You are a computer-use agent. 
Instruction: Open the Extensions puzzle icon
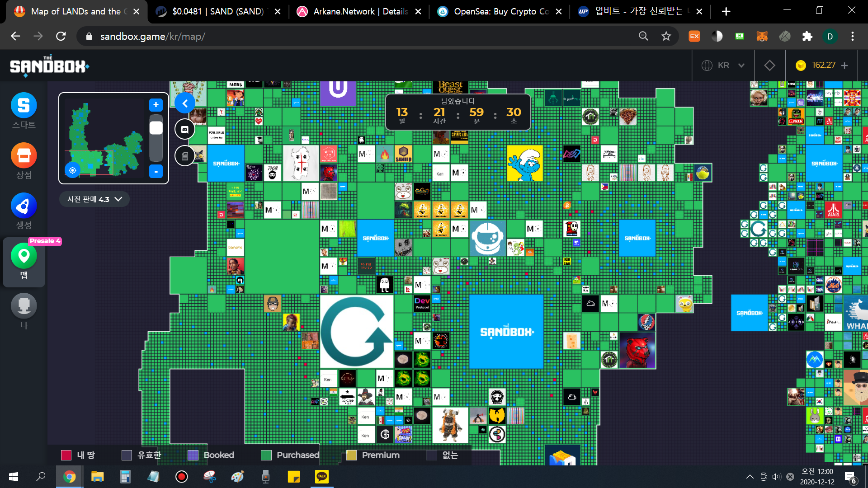click(807, 36)
